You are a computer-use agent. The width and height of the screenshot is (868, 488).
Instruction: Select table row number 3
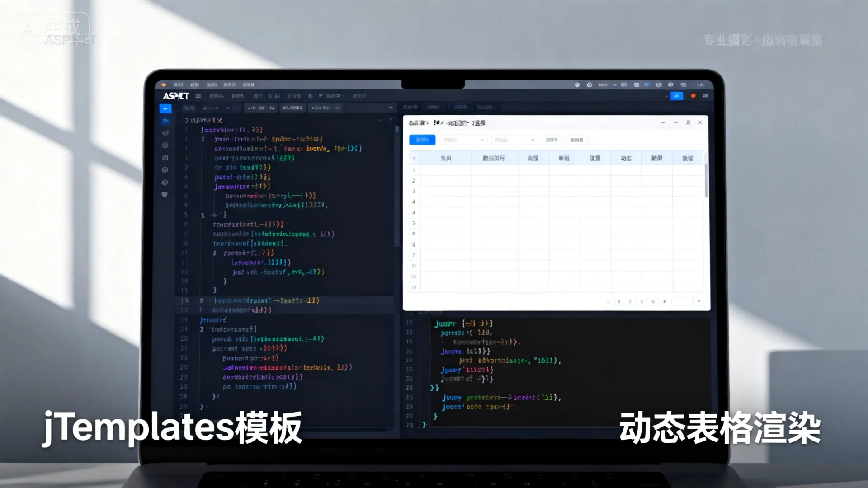(556, 191)
